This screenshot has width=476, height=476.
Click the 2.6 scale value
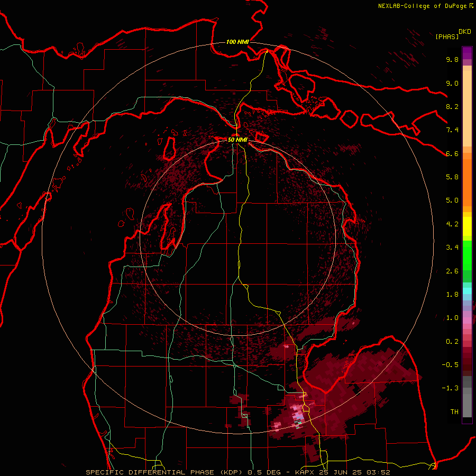point(452,271)
